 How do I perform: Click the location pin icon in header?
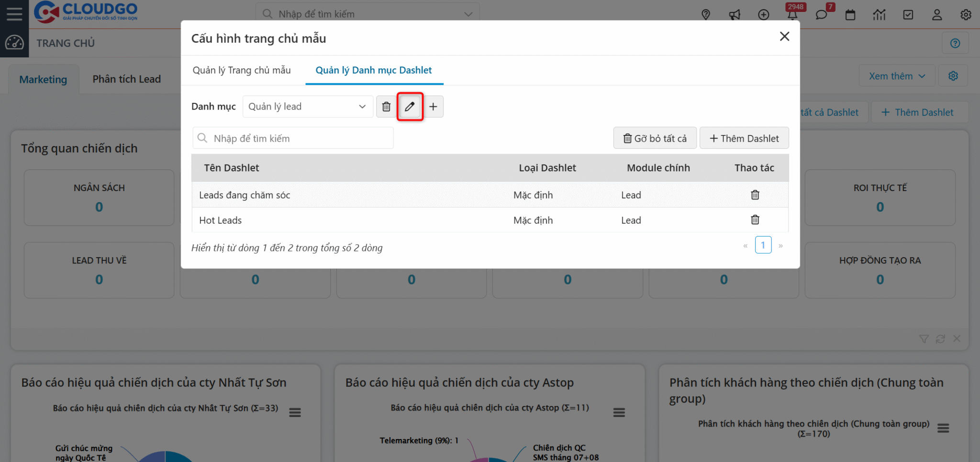pos(706,15)
